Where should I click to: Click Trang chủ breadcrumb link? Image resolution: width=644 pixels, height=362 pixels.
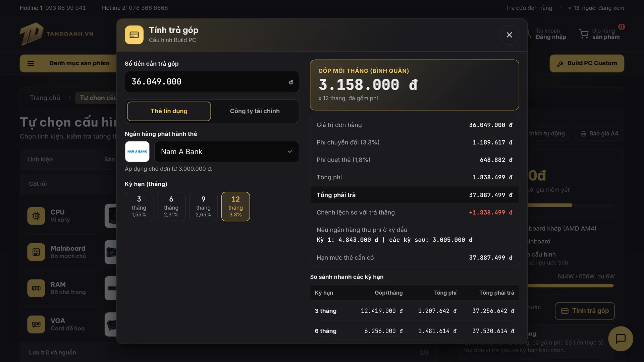coord(45,98)
